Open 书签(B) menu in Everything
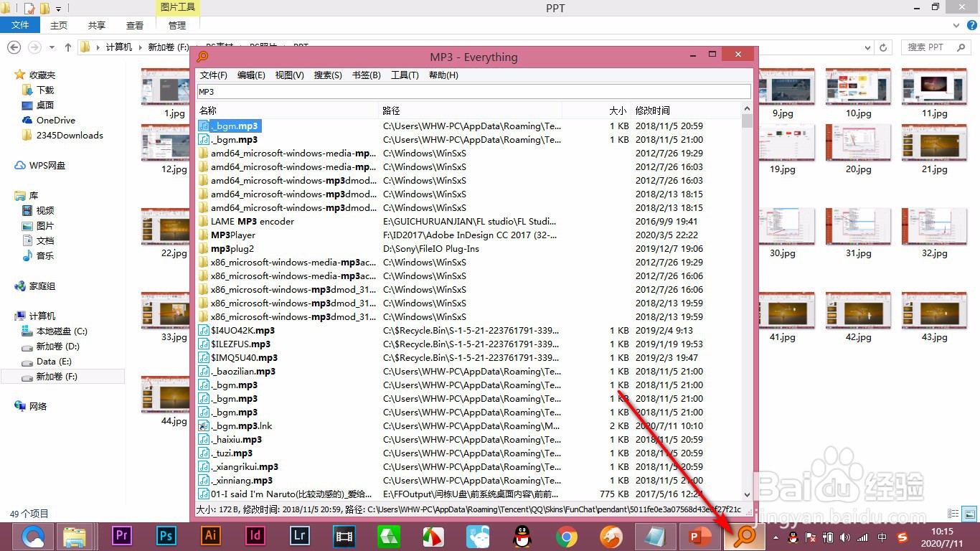This screenshot has height=551, width=980. pyautogui.click(x=367, y=75)
